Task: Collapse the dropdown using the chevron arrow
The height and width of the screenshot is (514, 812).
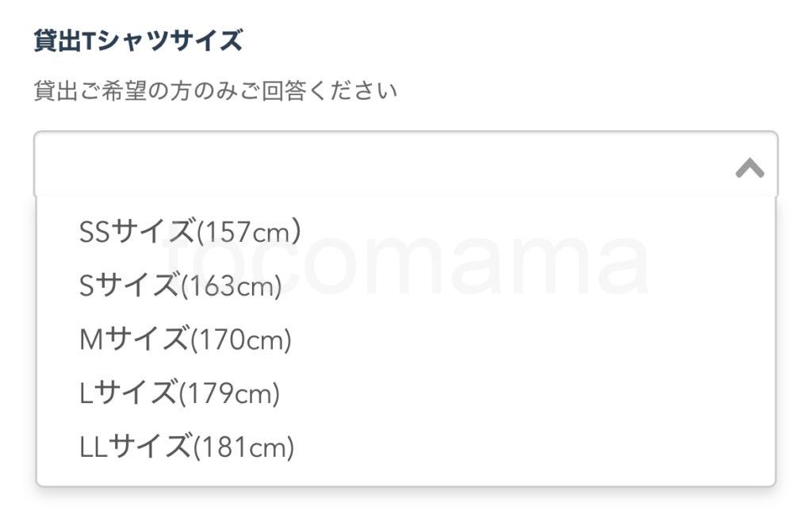Action: [749, 167]
